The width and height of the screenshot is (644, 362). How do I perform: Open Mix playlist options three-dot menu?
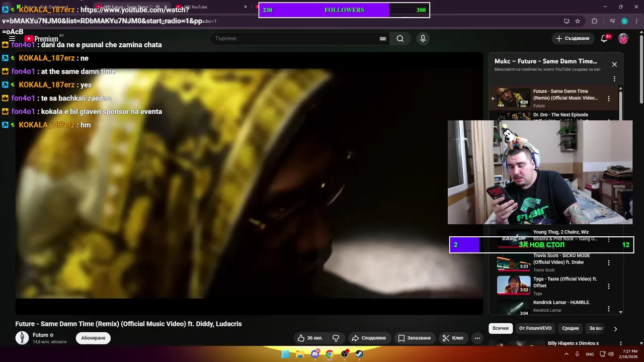pos(614,79)
